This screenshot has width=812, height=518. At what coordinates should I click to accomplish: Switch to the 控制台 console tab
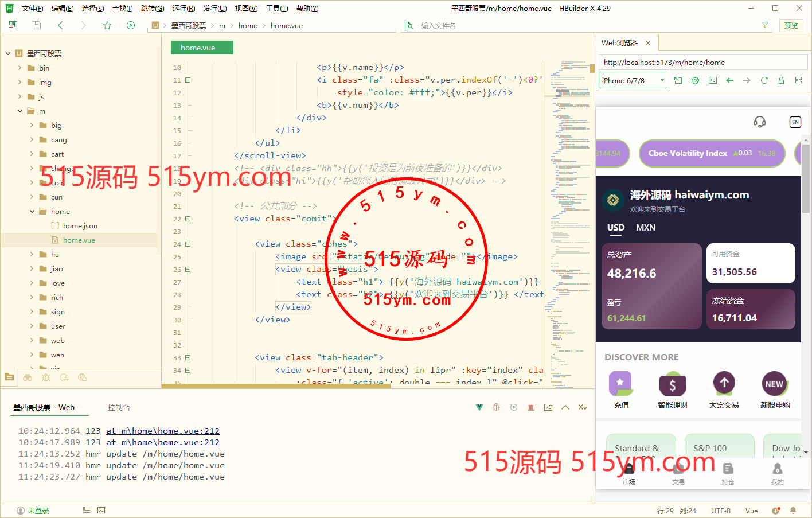tap(119, 407)
